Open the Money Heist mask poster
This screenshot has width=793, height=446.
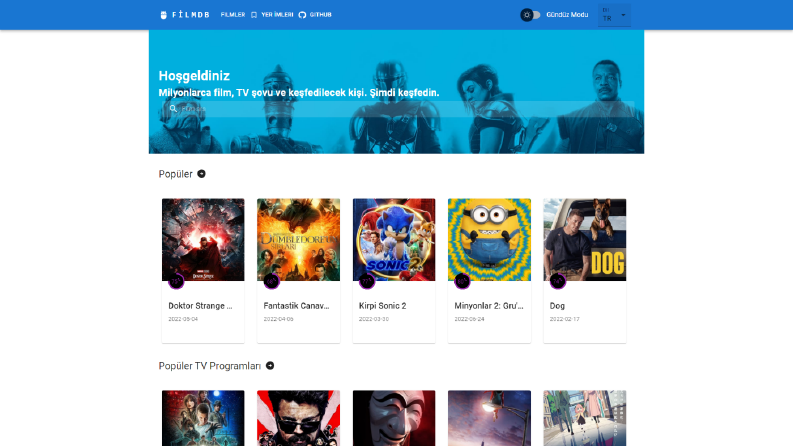(394, 418)
